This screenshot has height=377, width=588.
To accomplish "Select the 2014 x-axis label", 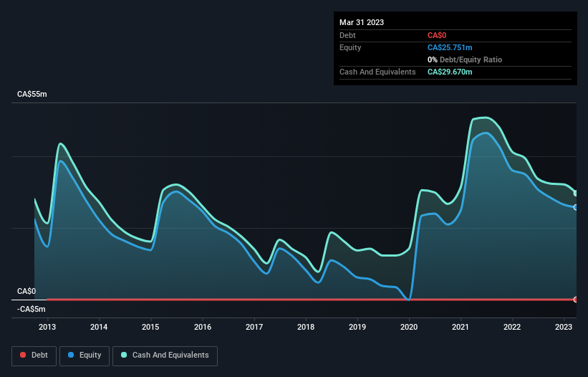I will (99, 327).
